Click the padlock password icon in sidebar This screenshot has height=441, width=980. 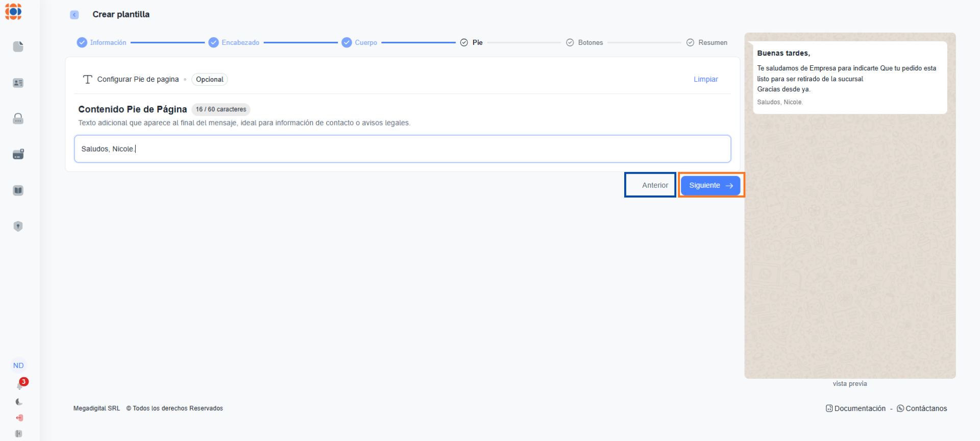pos(18,118)
